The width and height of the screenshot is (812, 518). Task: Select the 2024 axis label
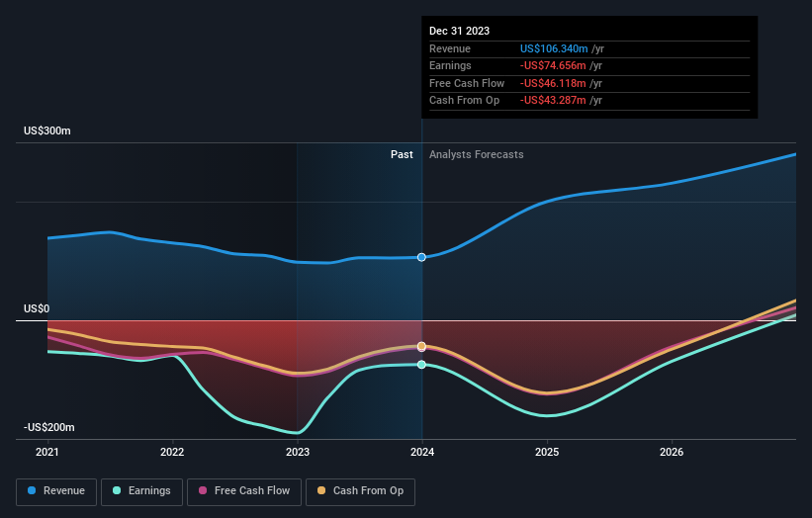coord(422,452)
